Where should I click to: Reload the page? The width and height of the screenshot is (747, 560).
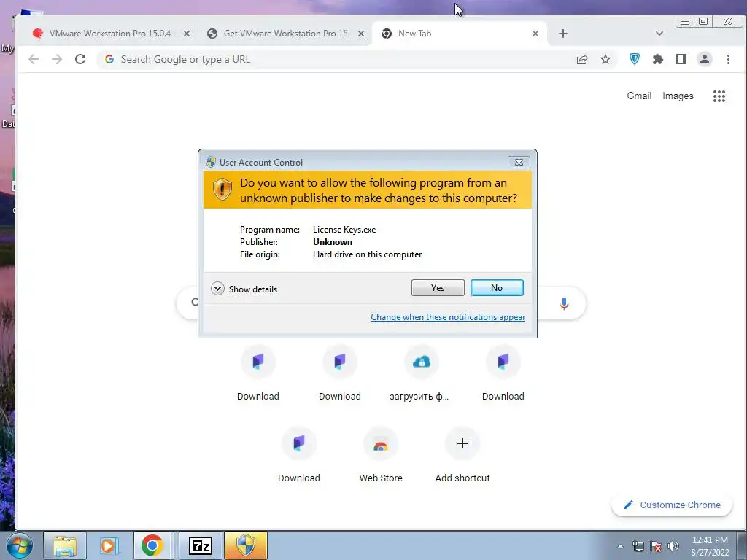tap(80, 59)
